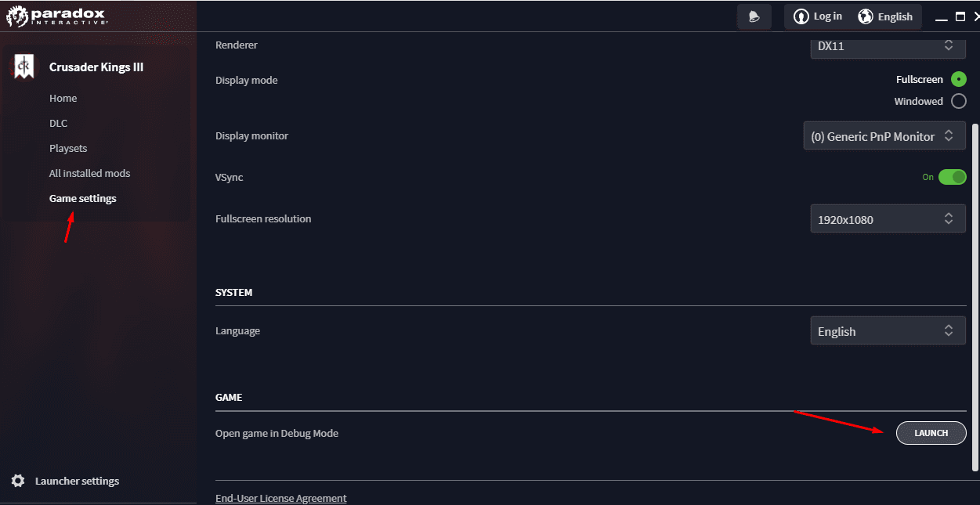The width and height of the screenshot is (980, 505).
Task: Click the Paradox Interactive logo
Action: pyautogui.click(x=55, y=16)
